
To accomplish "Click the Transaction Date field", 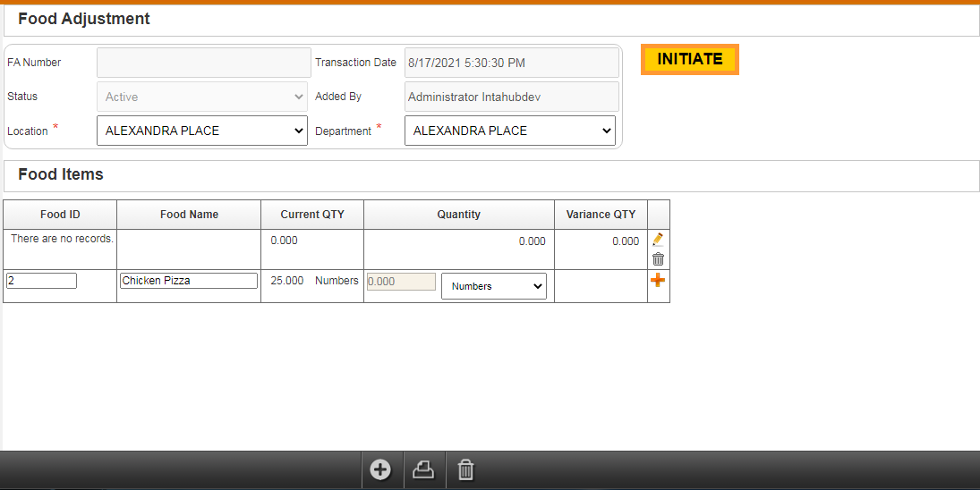I will (512, 63).
